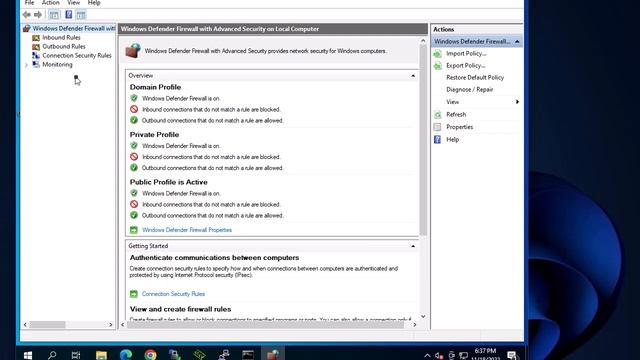Click the Export Policy icon

click(x=438, y=65)
